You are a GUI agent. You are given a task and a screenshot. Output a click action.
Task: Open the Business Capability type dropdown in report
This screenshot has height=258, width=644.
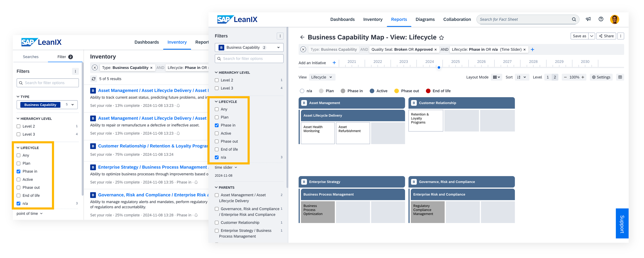(x=249, y=47)
